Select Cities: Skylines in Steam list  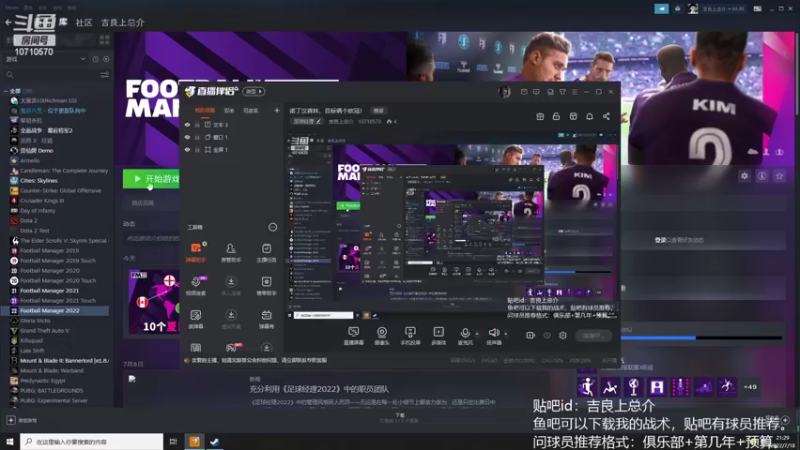click(x=39, y=181)
